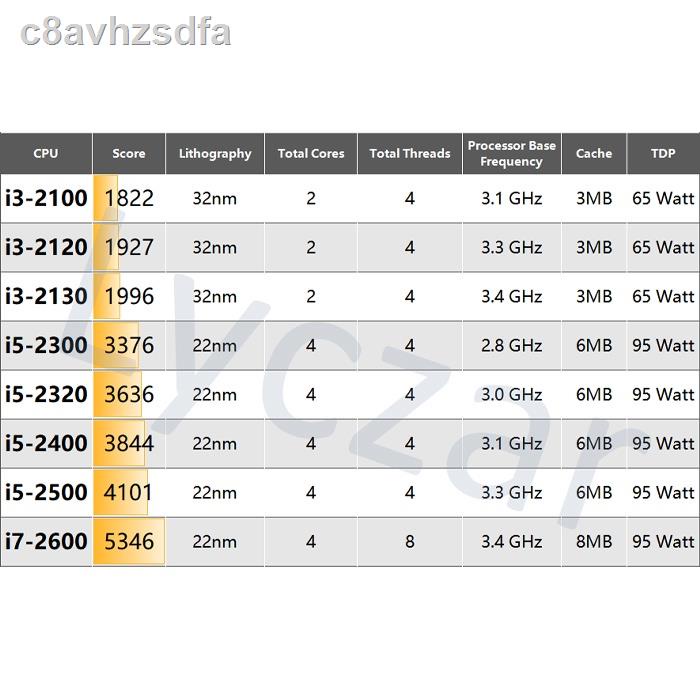Click the Lithography column header
The image size is (700, 700).
coord(215,153)
